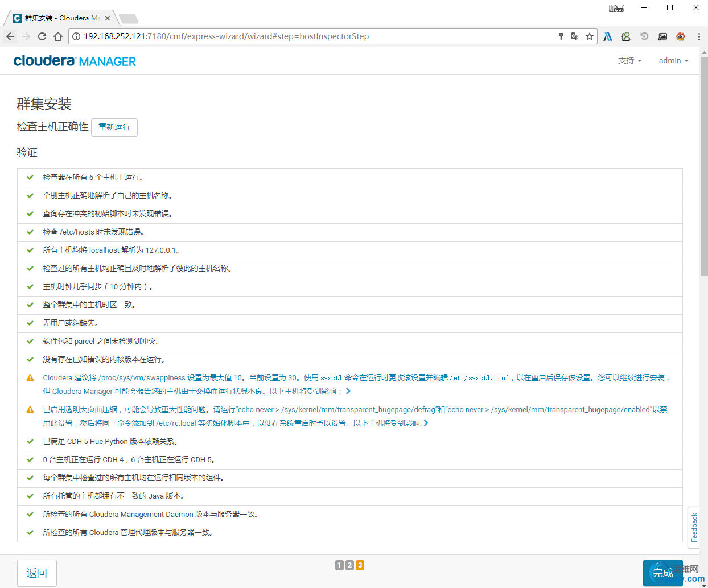Reload the page with the refresh icon
708x588 pixels.
coord(42,36)
